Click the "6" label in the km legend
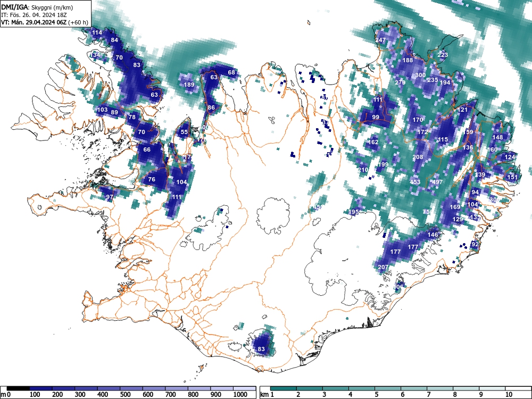This screenshot has width=532, height=399. 402,395
